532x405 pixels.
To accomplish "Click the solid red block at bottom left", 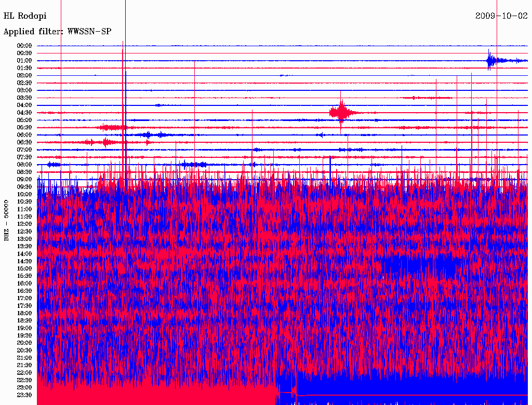I will (156, 394).
